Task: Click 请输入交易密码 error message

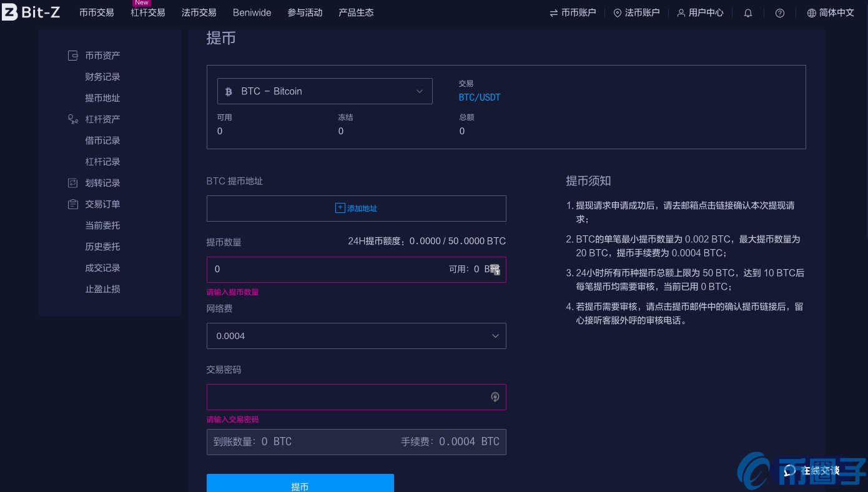Action: click(233, 420)
